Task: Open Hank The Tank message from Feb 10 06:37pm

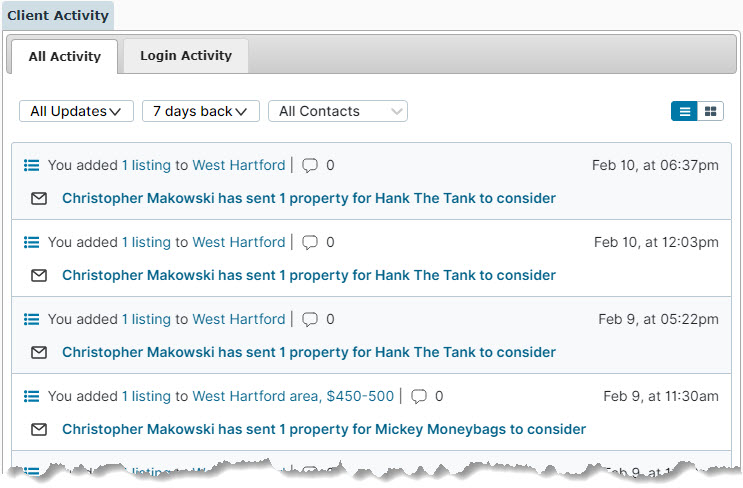Action: point(309,198)
